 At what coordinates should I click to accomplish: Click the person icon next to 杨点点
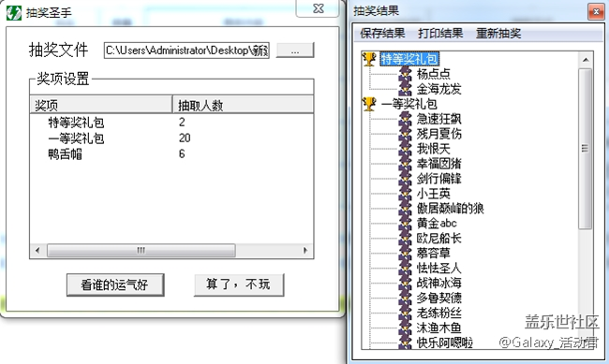click(x=406, y=74)
